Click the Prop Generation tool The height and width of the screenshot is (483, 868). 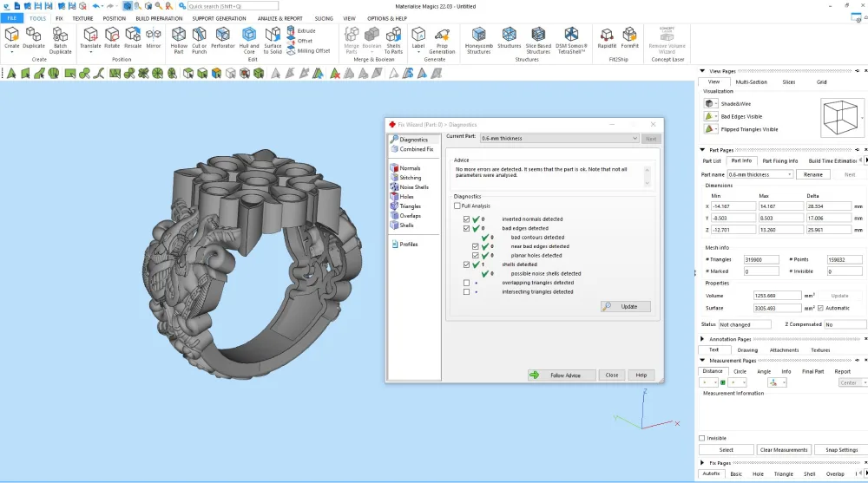click(x=442, y=41)
